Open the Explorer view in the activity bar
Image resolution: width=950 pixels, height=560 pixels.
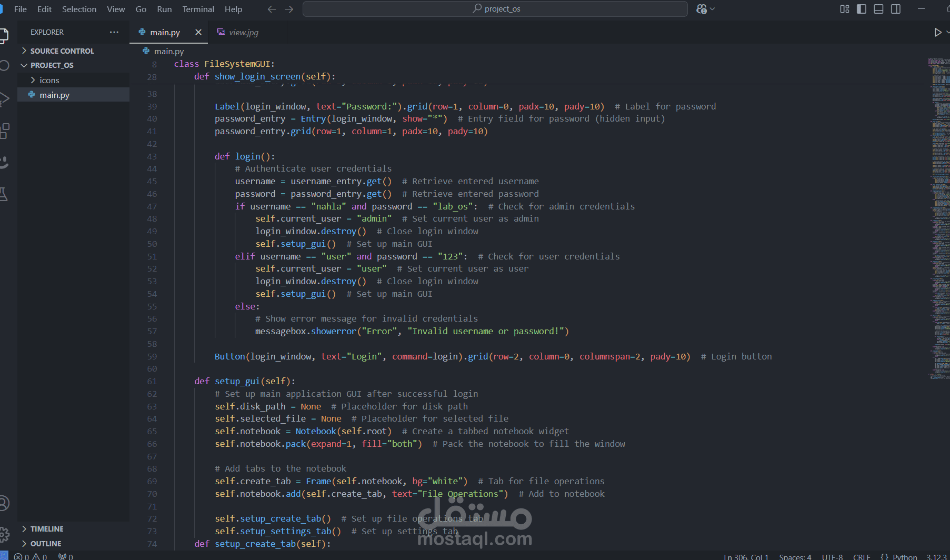[x=3, y=35]
